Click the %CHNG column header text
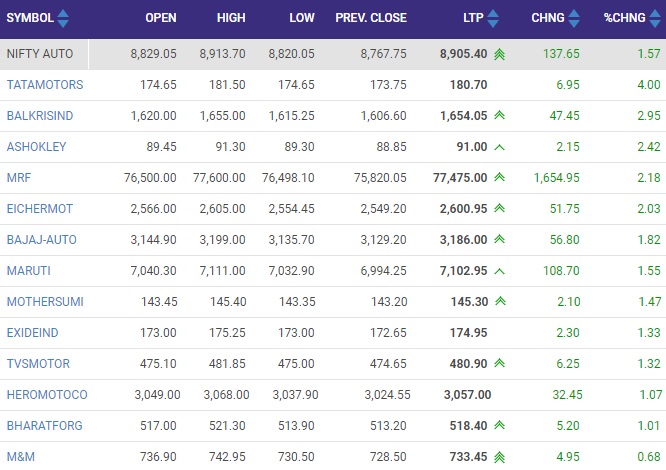Image resolution: width=666 pixels, height=470 pixels. coord(625,18)
